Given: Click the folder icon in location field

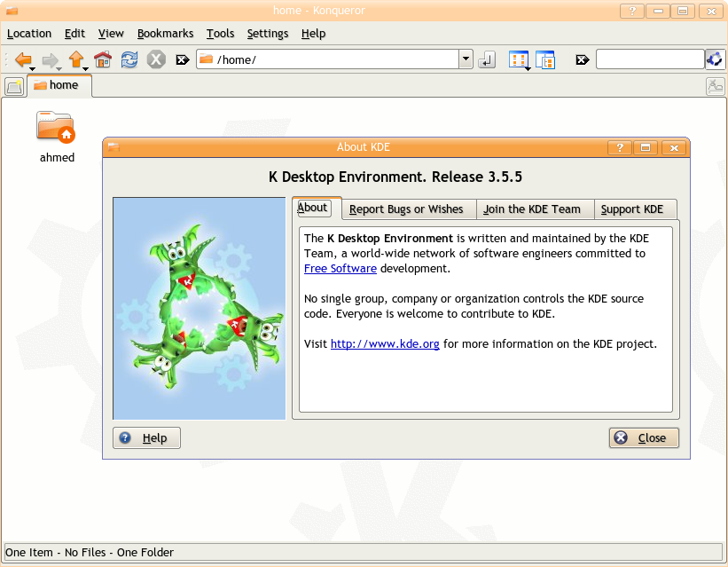Looking at the screenshot, I should click(206, 59).
